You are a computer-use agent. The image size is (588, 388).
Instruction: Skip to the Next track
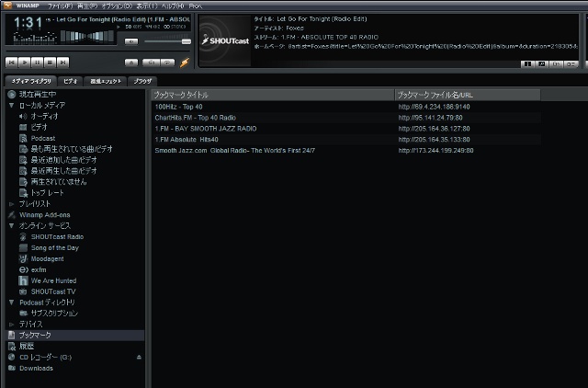62,63
